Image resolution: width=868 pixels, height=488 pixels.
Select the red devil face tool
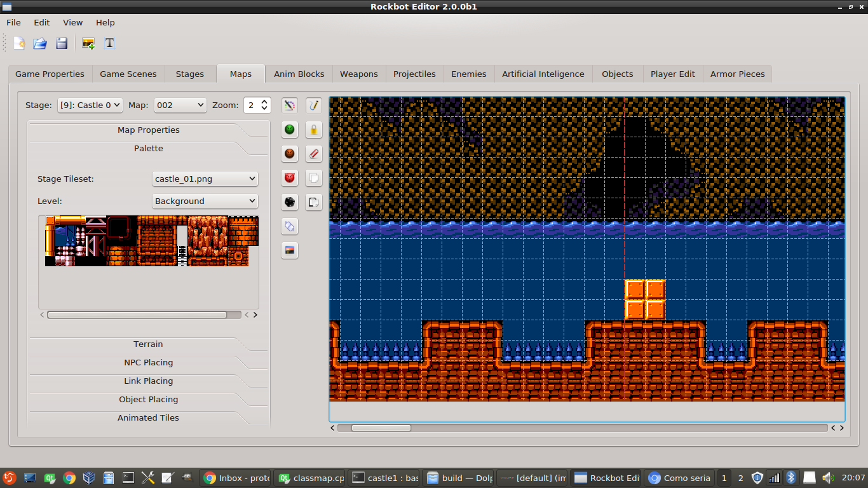pos(290,178)
